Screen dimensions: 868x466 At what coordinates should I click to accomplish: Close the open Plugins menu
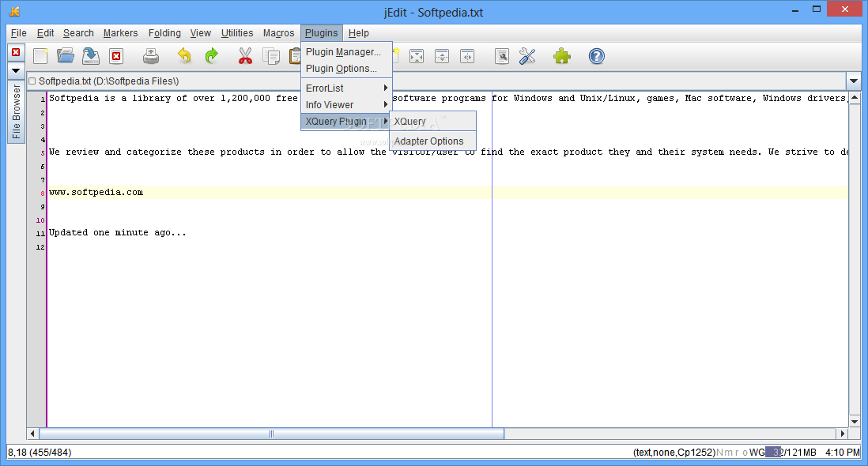click(x=321, y=33)
